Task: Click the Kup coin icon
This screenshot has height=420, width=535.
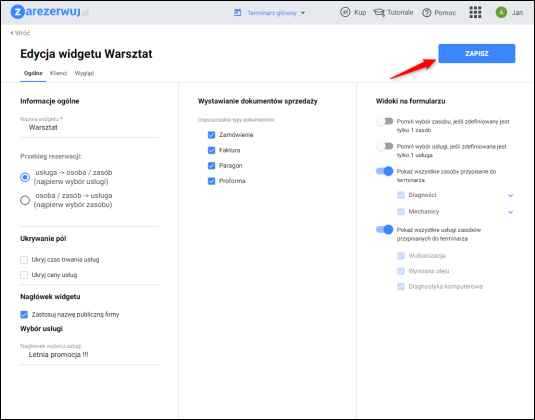Action: pyautogui.click(x=345, y=13)
